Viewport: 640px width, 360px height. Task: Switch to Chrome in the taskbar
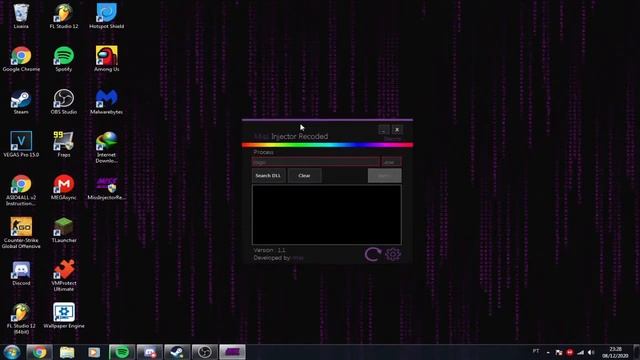pos(39,352)
